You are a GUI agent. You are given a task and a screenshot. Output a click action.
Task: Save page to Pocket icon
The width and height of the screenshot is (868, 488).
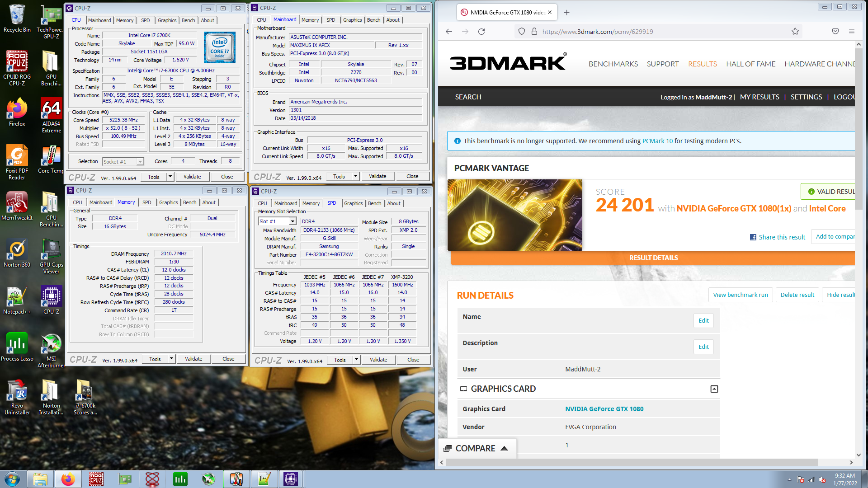[835, 31]
